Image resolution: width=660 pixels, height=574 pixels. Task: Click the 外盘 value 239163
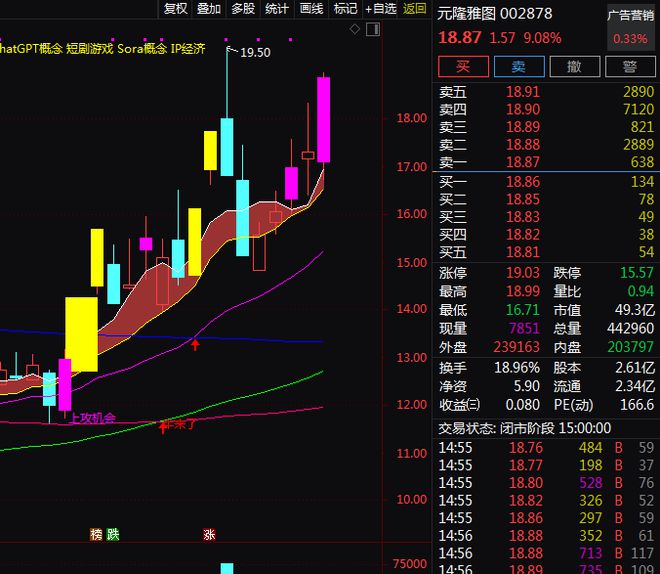coord(516,347)
